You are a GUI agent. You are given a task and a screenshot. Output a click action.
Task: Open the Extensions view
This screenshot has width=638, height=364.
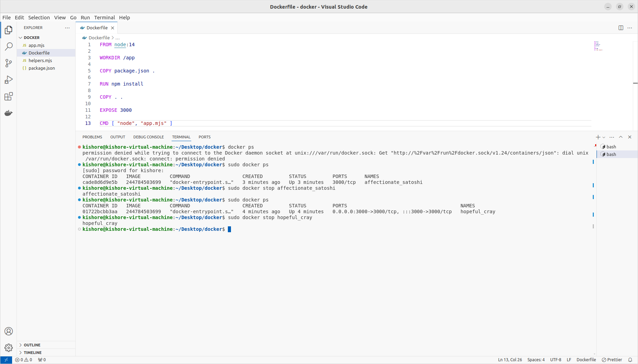pos(9,97)
